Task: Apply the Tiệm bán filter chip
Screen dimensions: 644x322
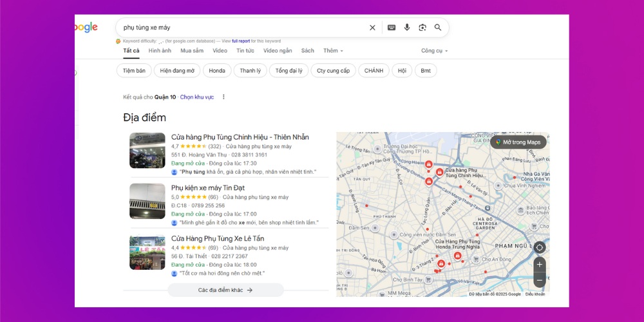Action: pos(134,71)
